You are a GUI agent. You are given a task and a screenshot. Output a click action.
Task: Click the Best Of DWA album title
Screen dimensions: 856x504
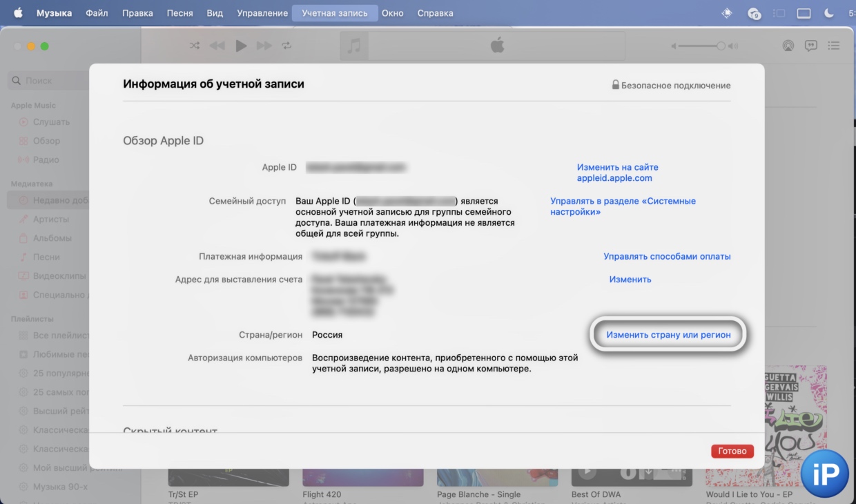(596, 494)
